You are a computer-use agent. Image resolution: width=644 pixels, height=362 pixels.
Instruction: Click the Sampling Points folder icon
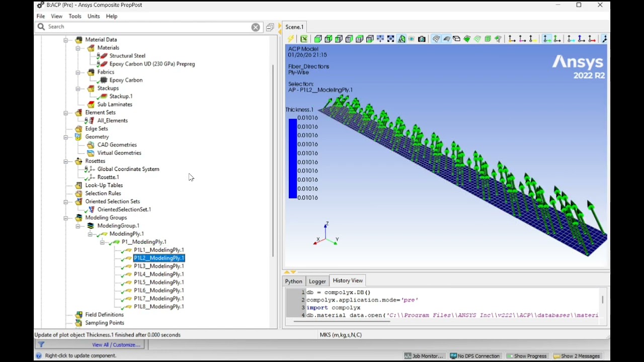coord(78,323)
